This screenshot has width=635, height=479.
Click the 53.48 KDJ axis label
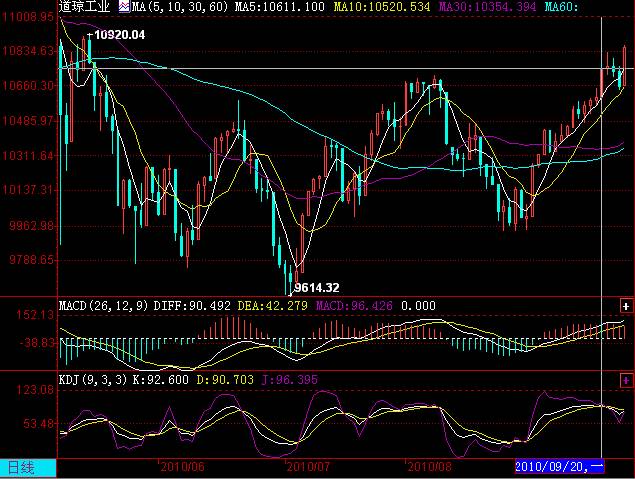click(38, 424)
